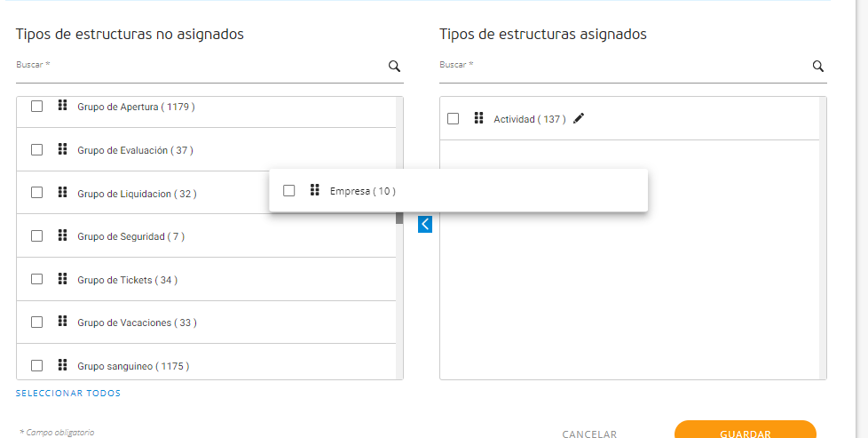Click the CANCELAR button
Screen dimensions: 868x438
pos(589,434)
